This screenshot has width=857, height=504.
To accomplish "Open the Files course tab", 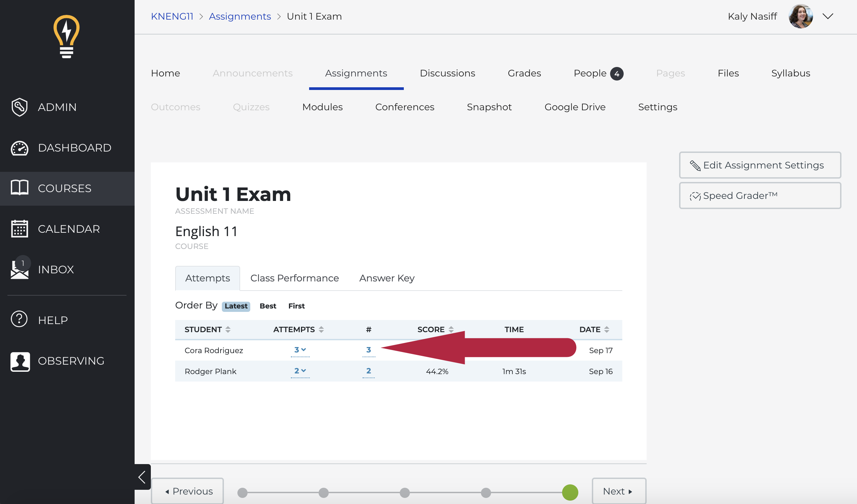I will point(728,73).
